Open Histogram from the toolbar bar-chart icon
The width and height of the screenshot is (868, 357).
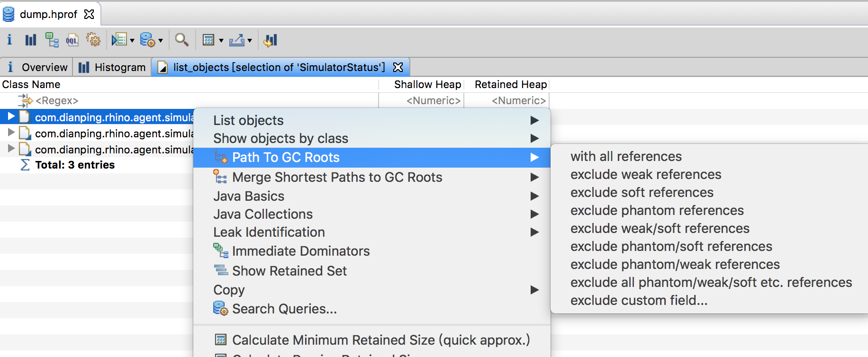click(31, 40)
